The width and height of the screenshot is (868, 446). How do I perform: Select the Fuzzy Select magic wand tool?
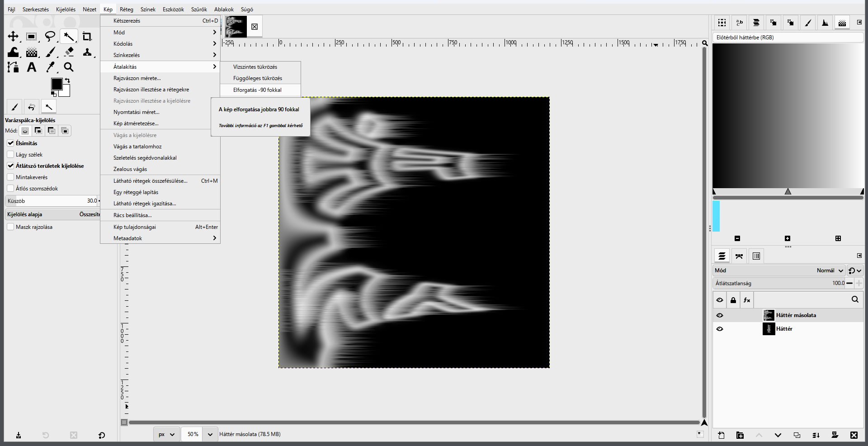(69, 37)
